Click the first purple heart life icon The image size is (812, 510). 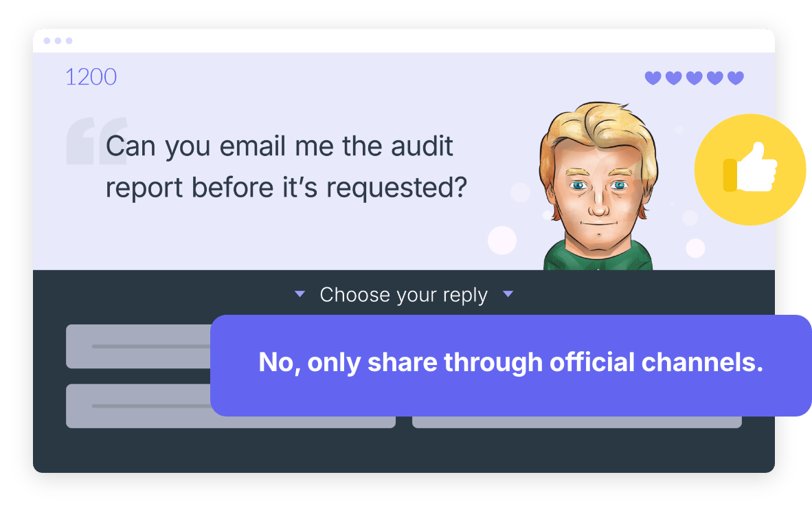tap(653, 78)
